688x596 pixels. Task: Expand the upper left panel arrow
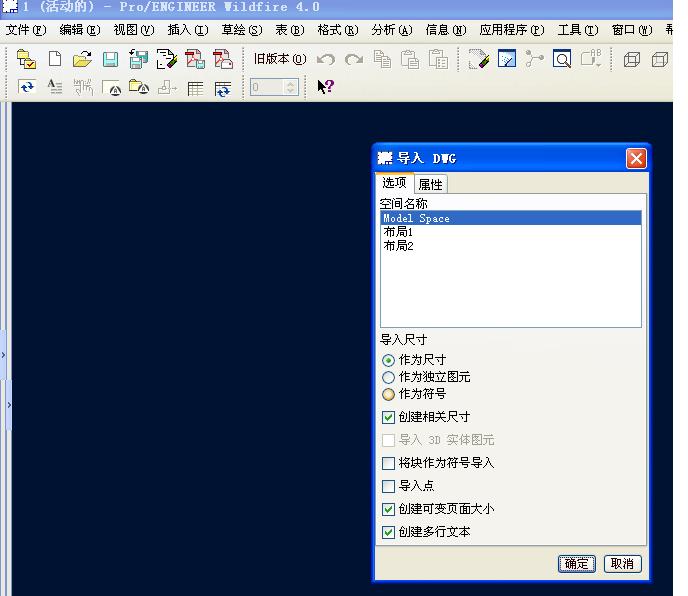click(3, 355)
